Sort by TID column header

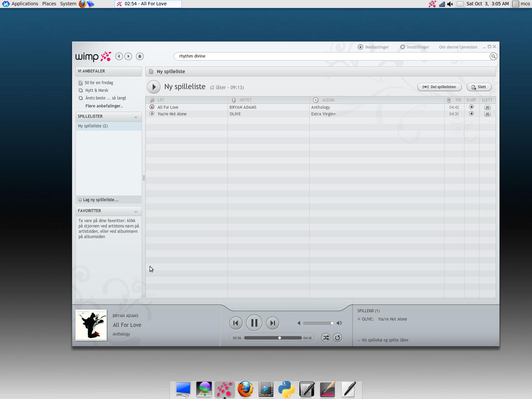[454, 100]
